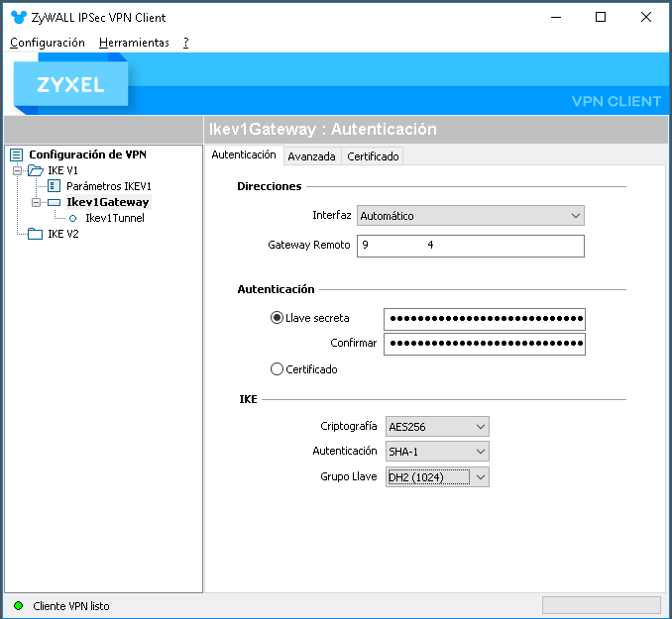Viewport: 672px width, 619px height.
Task: Click the Gateway Remoto input field
Action: (471, 246)
